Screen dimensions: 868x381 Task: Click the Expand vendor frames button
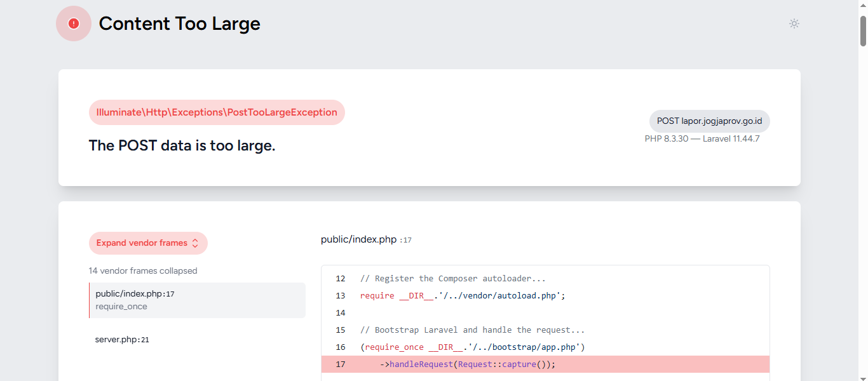point(142,243)
